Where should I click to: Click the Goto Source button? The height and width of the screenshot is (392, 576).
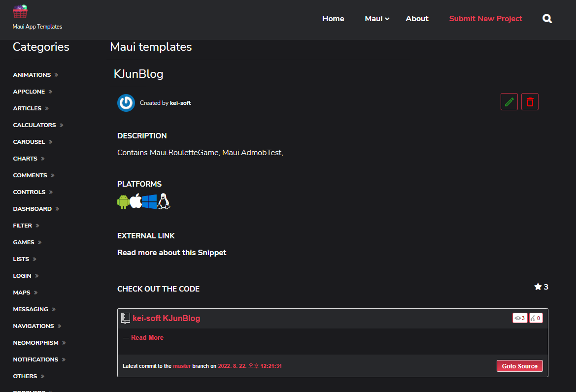(x=519, y=366)
